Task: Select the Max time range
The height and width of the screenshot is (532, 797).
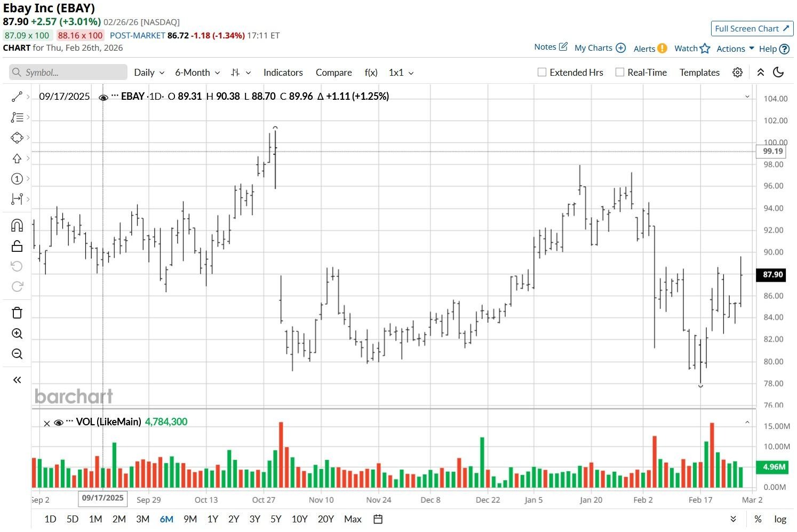Action: coord(353,519)
